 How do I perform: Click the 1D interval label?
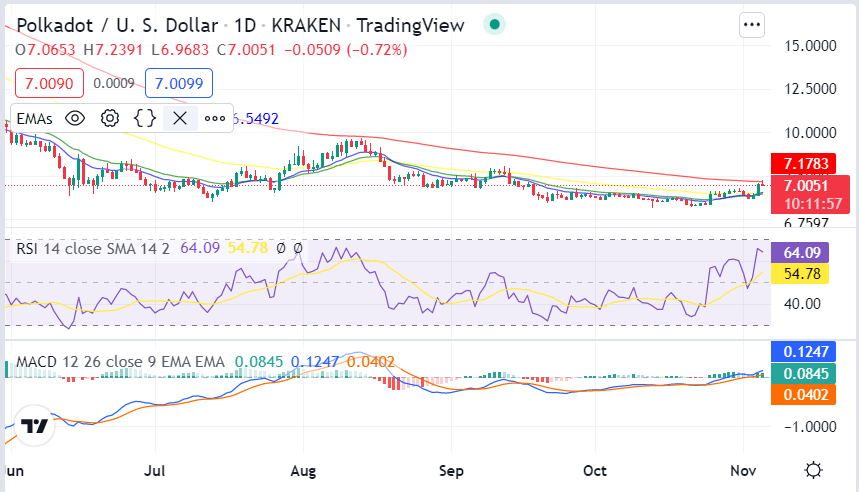[245, 25]
